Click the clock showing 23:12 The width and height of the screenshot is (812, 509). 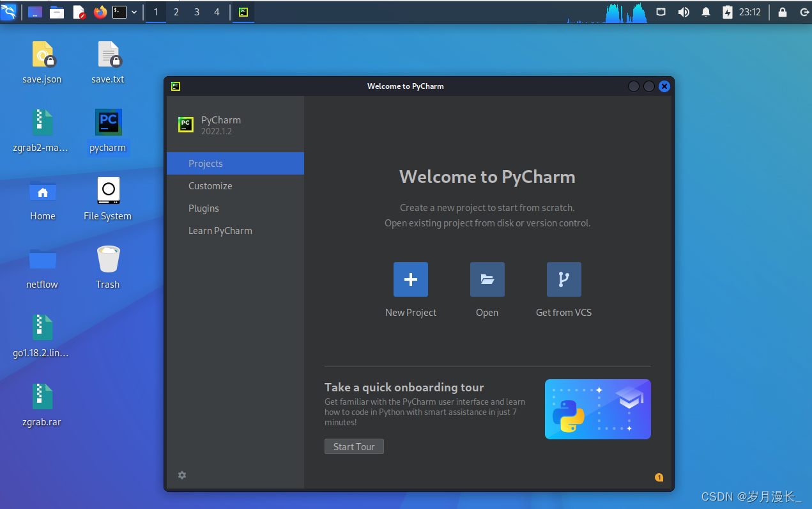coord(750,12)
